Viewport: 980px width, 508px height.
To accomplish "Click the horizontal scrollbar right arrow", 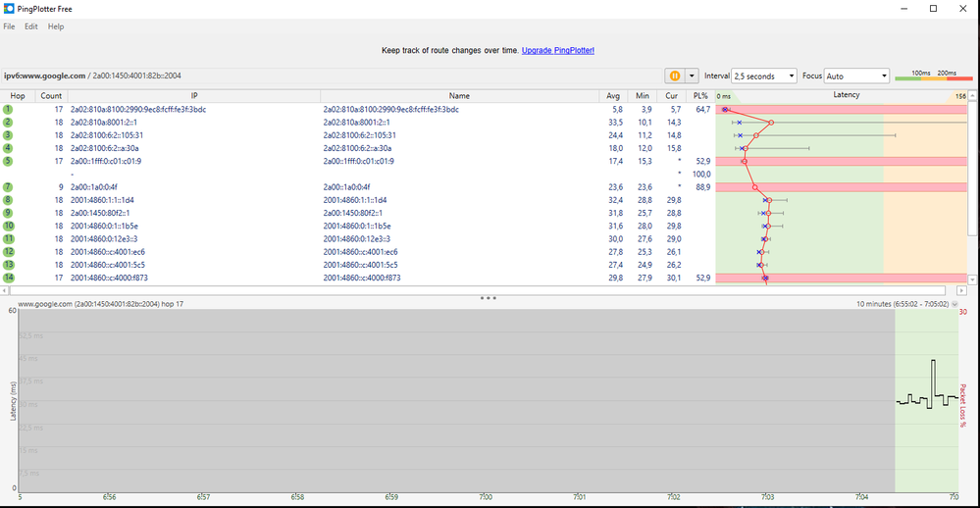I will click(962, 290).
